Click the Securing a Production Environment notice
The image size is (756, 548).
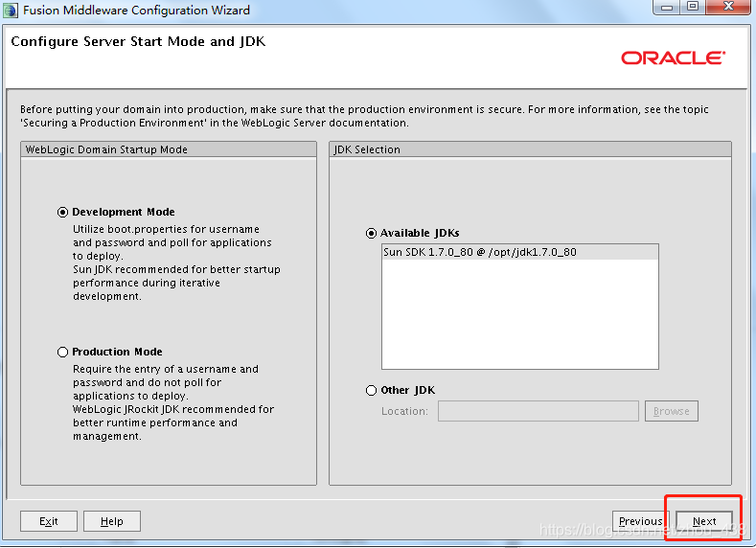364,116
